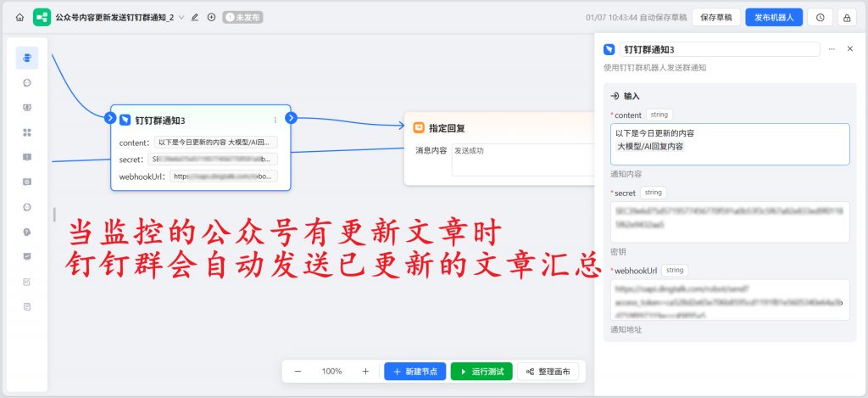Click 通知地址 hint text under webhookUrl
868x398 pixels.
pyautogui.click(x=626, y=329)
